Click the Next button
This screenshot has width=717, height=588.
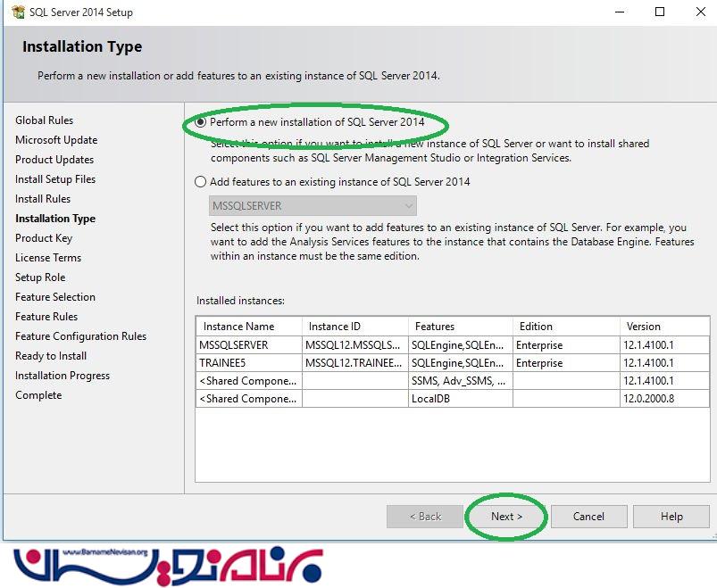click(506, 517)
